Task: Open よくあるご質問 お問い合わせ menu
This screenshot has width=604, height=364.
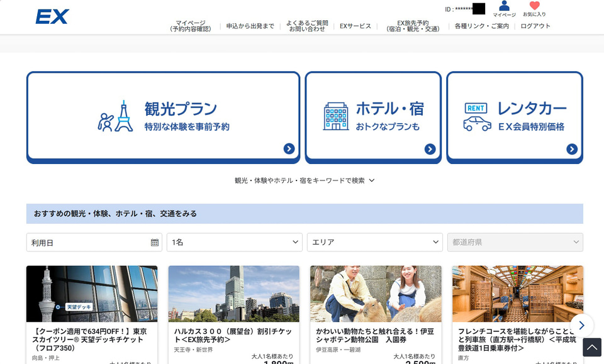Action: pos(307,26)
